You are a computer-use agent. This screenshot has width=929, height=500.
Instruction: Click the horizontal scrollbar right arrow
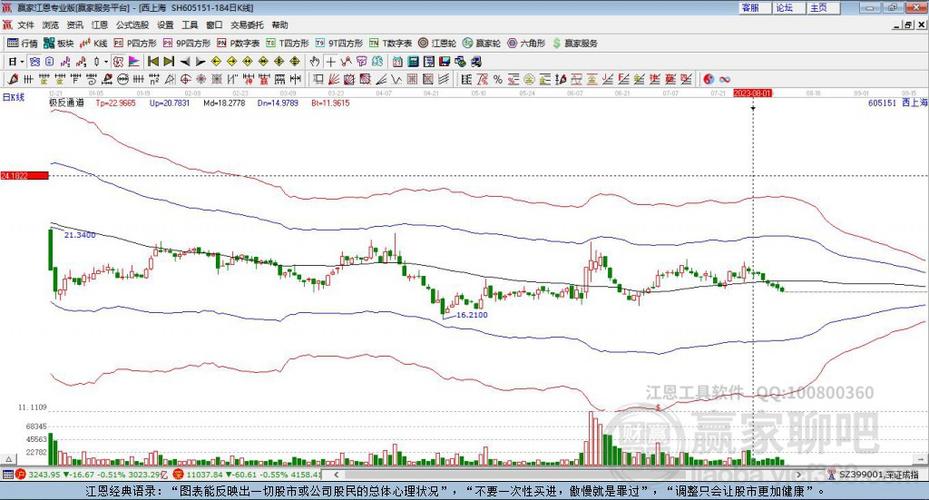click(x=799, y=475)
